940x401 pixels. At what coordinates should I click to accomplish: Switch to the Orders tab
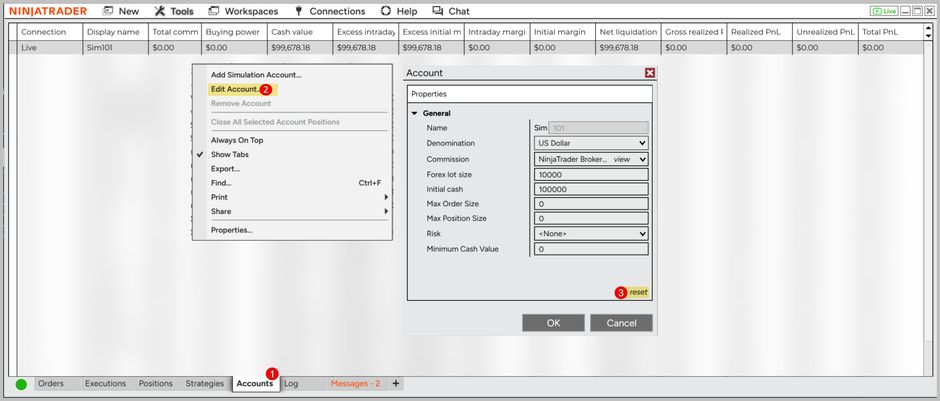coord(51,384)
